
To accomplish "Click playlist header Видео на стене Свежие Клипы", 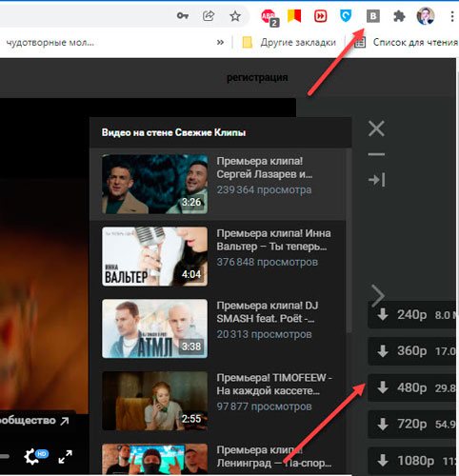I will point(173,132).
